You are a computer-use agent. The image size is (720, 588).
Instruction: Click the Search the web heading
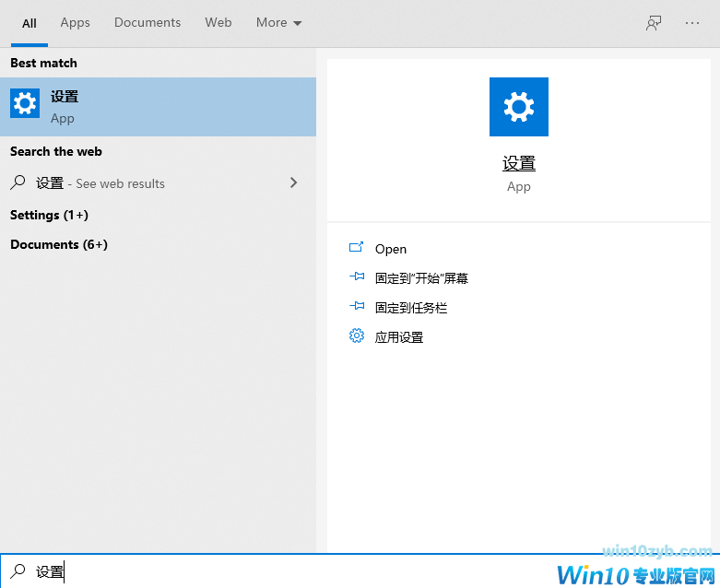coord(56,151)
